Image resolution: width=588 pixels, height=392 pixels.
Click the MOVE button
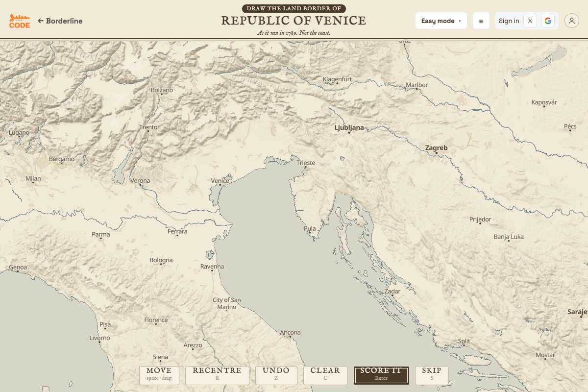[x=159, y=375]
